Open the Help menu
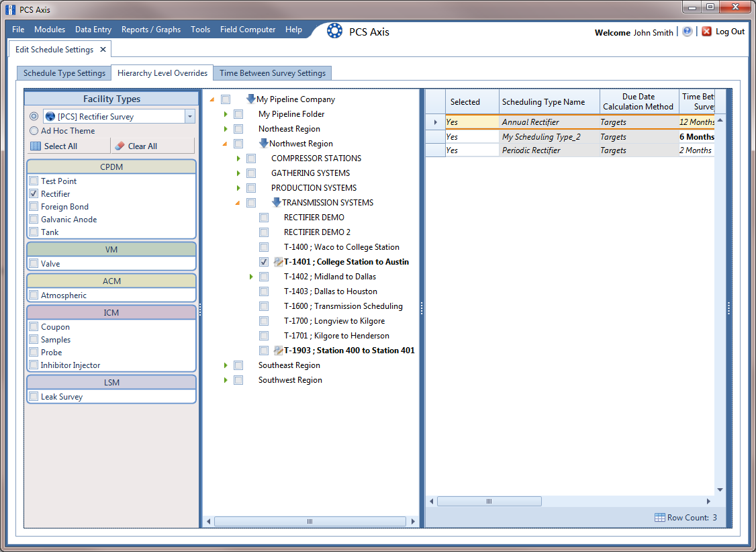The width and height of the screenshot is (756, 552). (293, 30)
